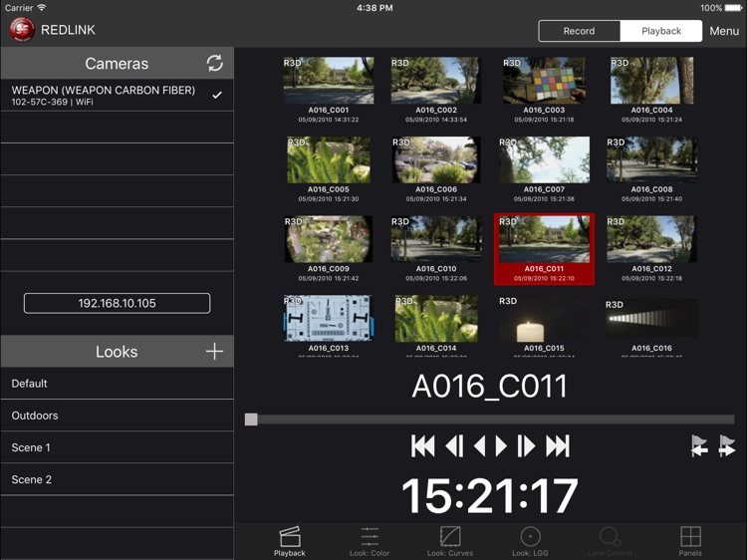Viewport: 747px width, 560px height.
Task: Select the WEAPON CARBON FIBER camera
Action: tap(117, 95)
